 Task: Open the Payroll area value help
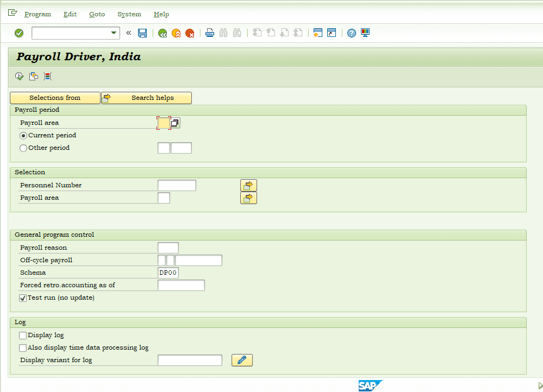click(x=174, y=123)
